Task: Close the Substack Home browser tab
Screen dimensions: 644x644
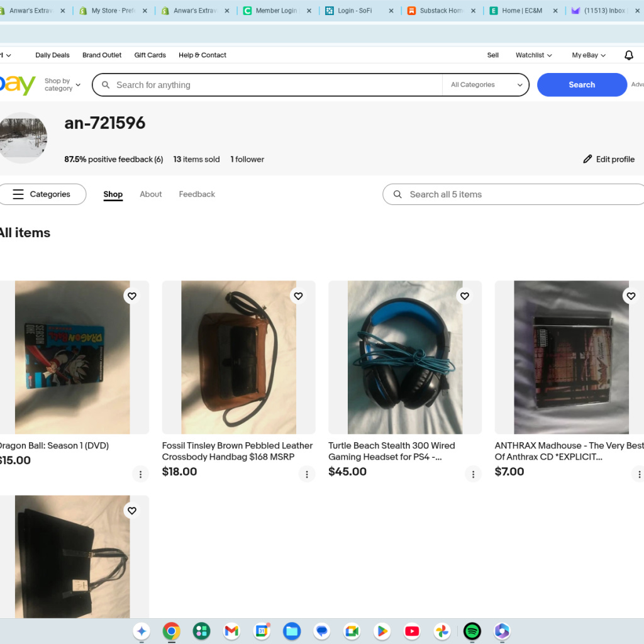Action: coord(473,11)
